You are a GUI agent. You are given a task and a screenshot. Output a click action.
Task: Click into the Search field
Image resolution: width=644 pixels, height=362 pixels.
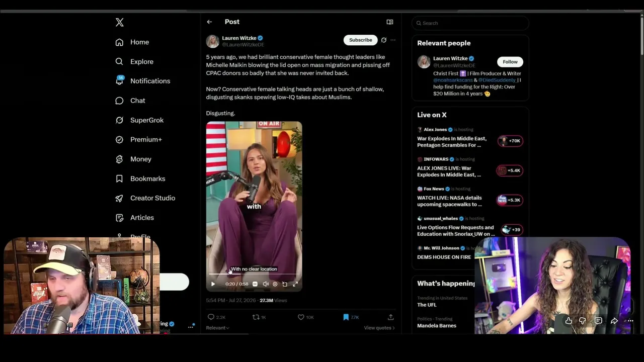(x=470, y=23)
